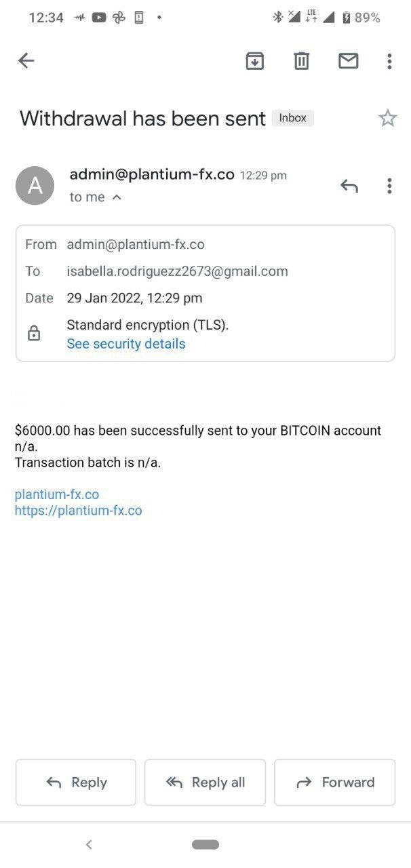Tap the encryption lock icon
The width and height of the screenshot is (411, 868).
click(x=34, y=334)
